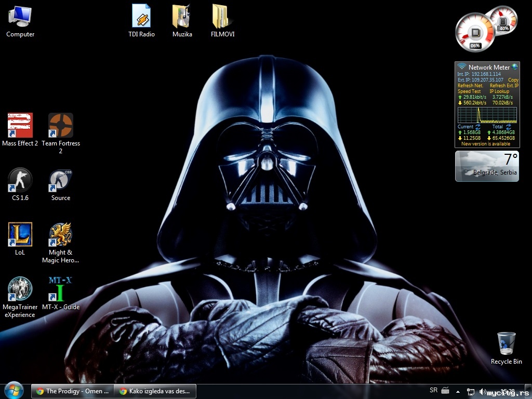Open the volume speaker tray icon

[482, 392]
